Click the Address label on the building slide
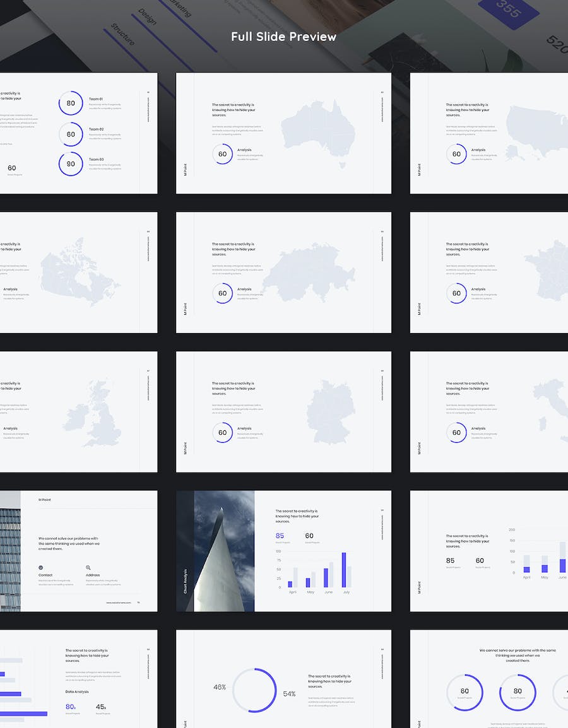 93,575
